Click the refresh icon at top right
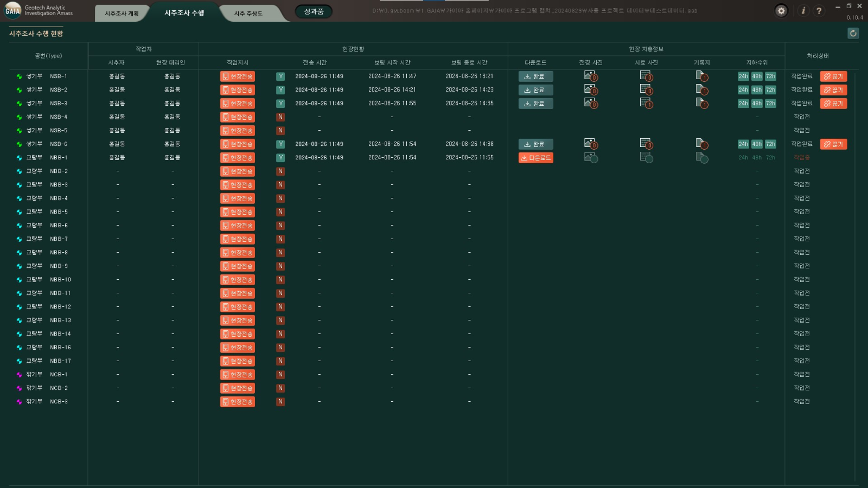The width and height of the screenshot is (868, 488). (x=853, y=34)
